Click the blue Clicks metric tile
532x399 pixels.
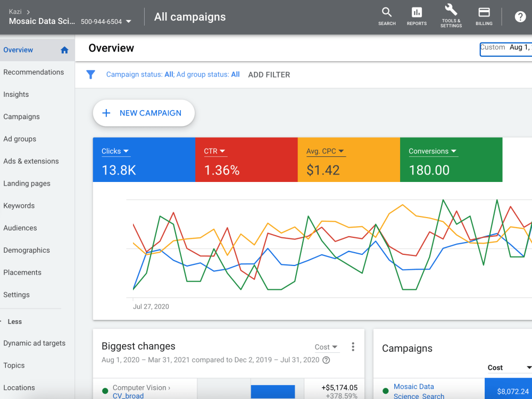[144, 160]
